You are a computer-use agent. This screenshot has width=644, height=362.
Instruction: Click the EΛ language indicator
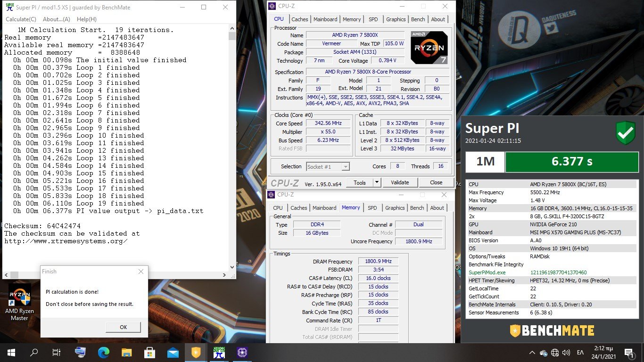pyautogui.click(x=580, y=353)
